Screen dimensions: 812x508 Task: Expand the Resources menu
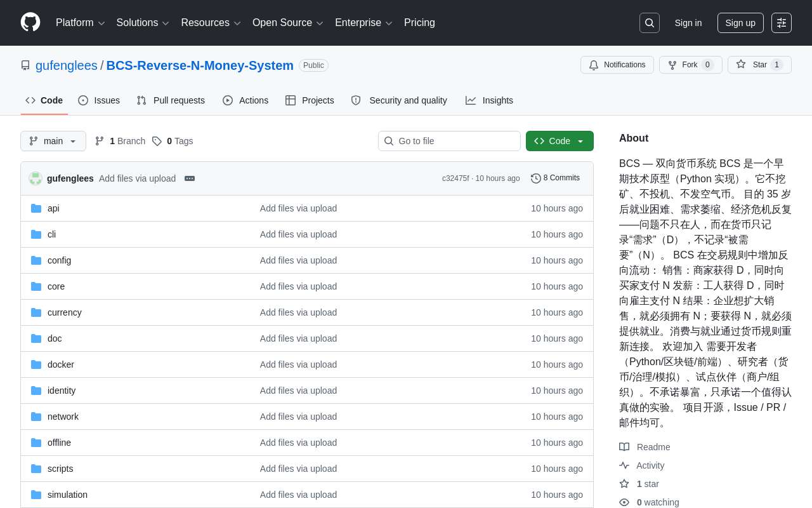211,23
